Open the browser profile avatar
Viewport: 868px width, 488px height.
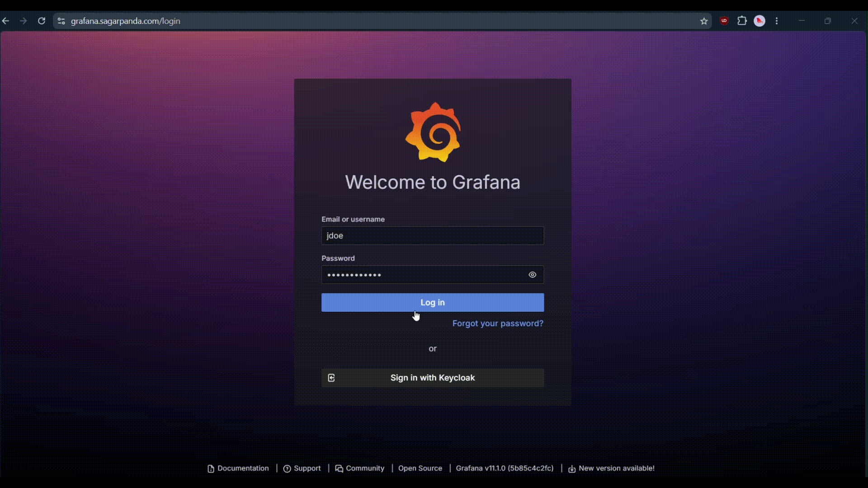(759, 21)
